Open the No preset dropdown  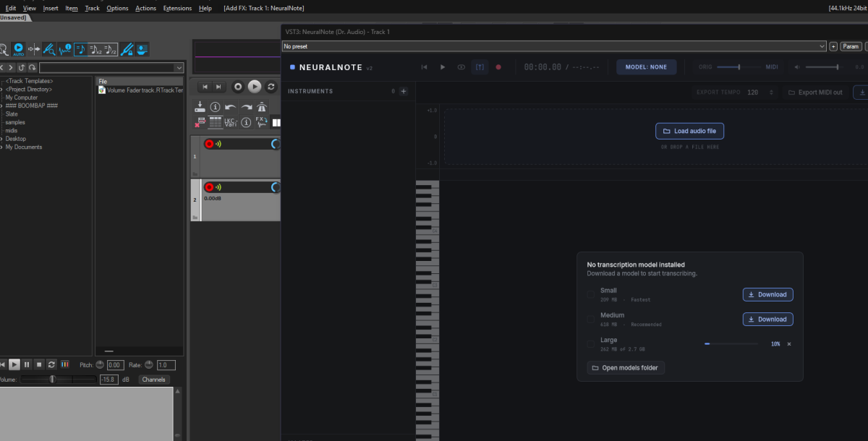click(x=554, y=46)
